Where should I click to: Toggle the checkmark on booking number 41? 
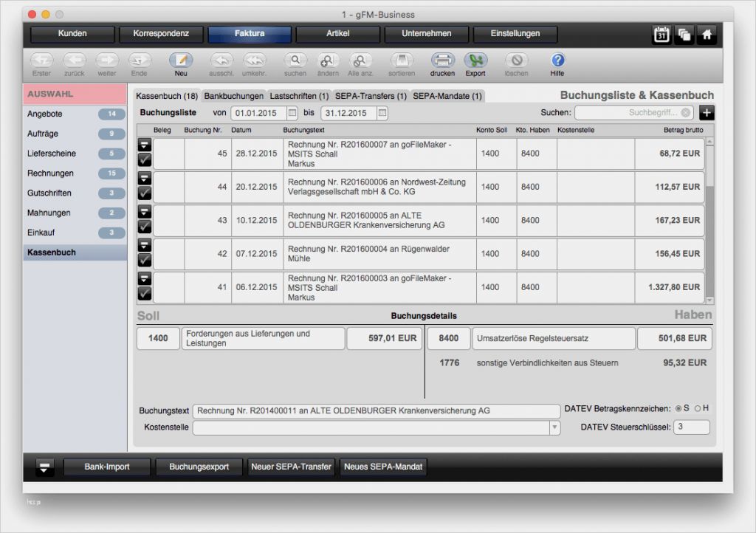click(x=144, y=292)
